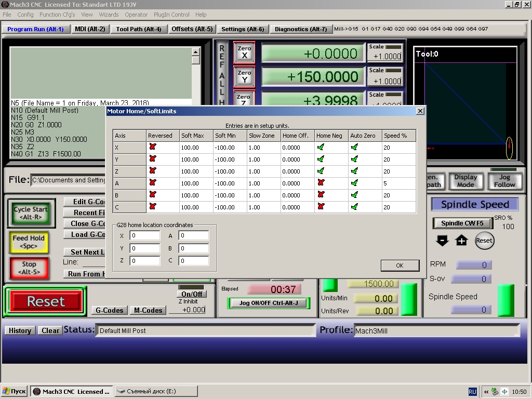Toggle Reversed mark for C axis
The width and height of the screenshot is (532, 399).
coord(153,206)
